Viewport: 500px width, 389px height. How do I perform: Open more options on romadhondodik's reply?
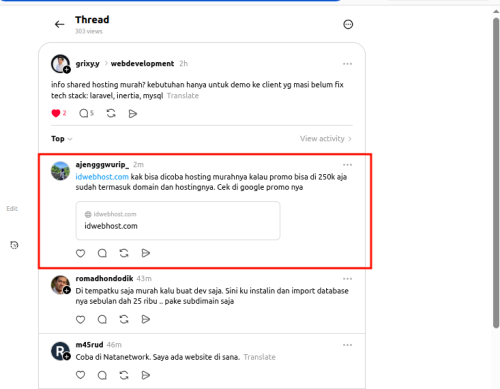coord(347,279)
